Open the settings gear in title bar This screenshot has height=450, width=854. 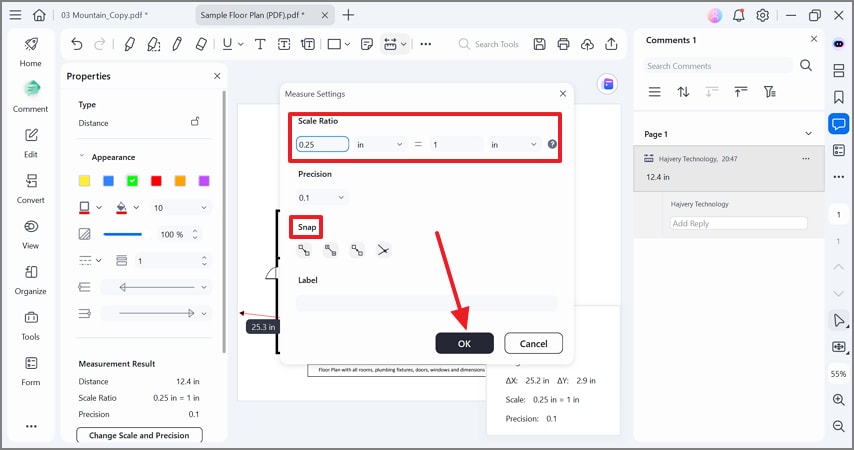tap(762, 15)
